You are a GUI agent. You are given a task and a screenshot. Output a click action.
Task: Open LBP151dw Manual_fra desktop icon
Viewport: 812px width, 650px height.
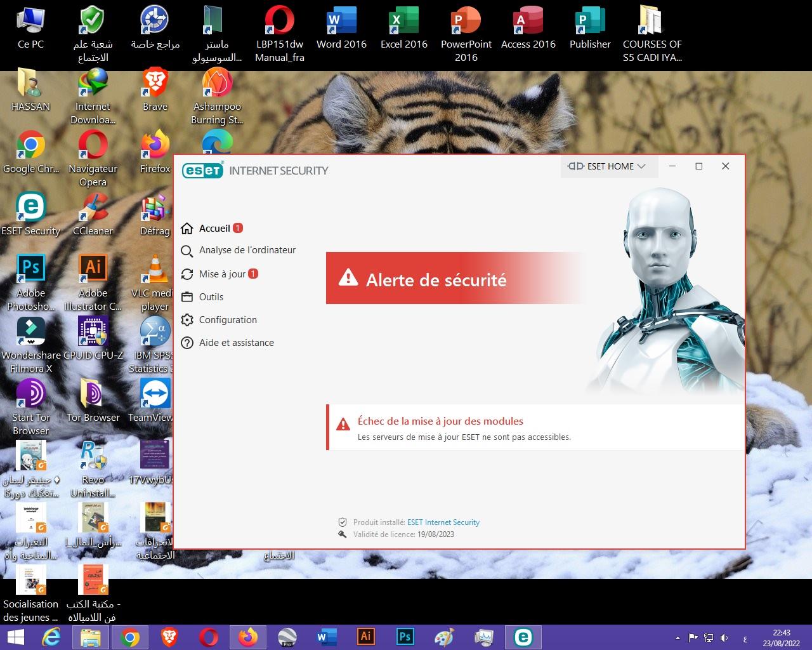280,34
